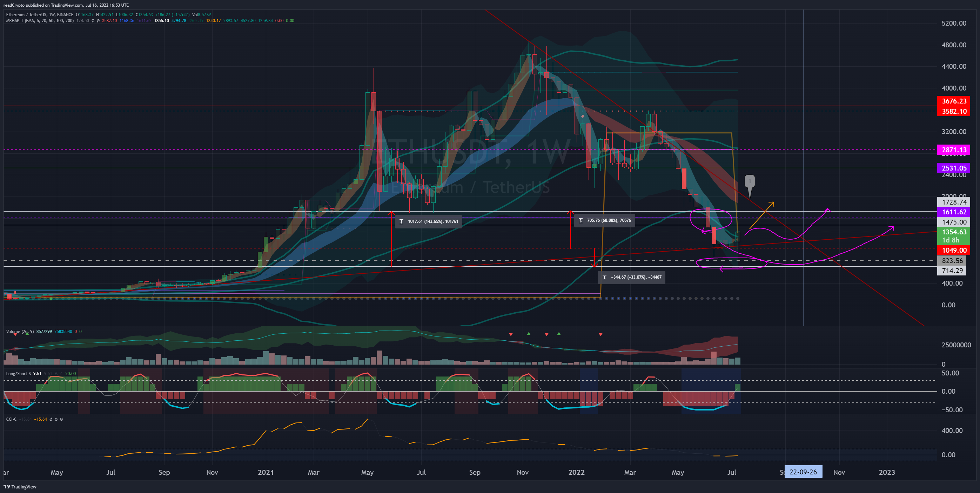Viewport: 980px width, 493px height.
Task: Click the 4400.00 price axis tick
Action: 953,67
